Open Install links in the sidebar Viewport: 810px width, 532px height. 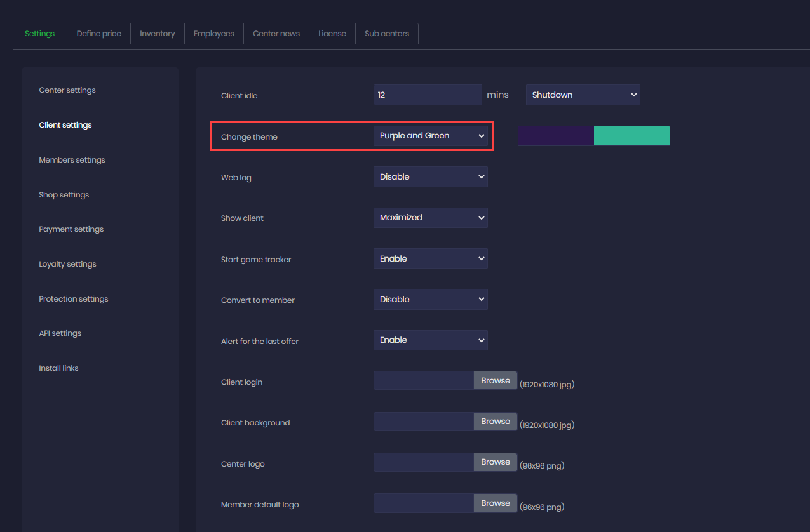[x=58, y=368]
